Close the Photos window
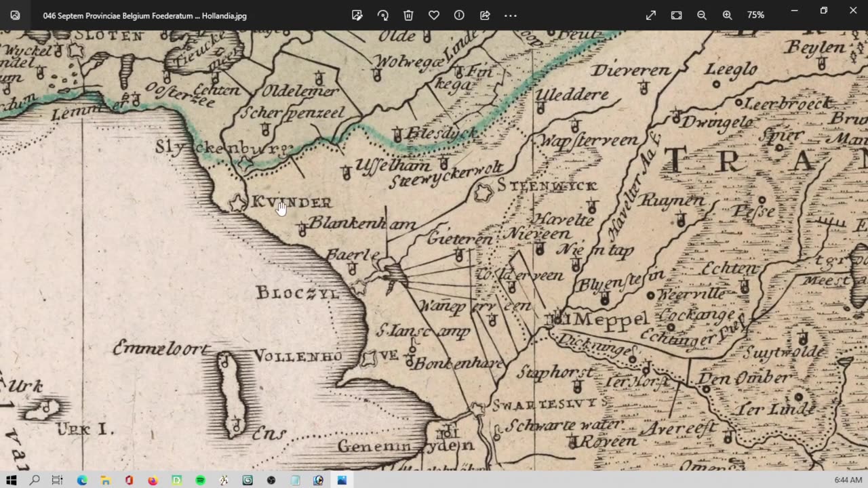 [x=853, y=10]
